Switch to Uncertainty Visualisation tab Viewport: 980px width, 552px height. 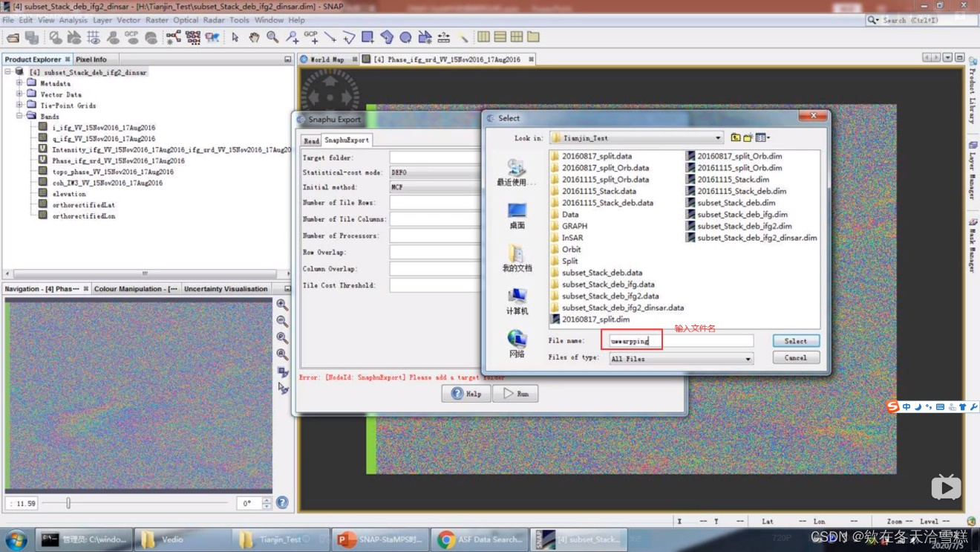[226, 289]
